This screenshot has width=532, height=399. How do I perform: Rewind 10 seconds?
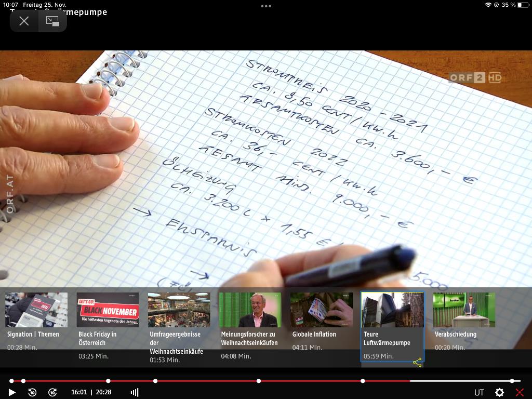pos(32,392)
